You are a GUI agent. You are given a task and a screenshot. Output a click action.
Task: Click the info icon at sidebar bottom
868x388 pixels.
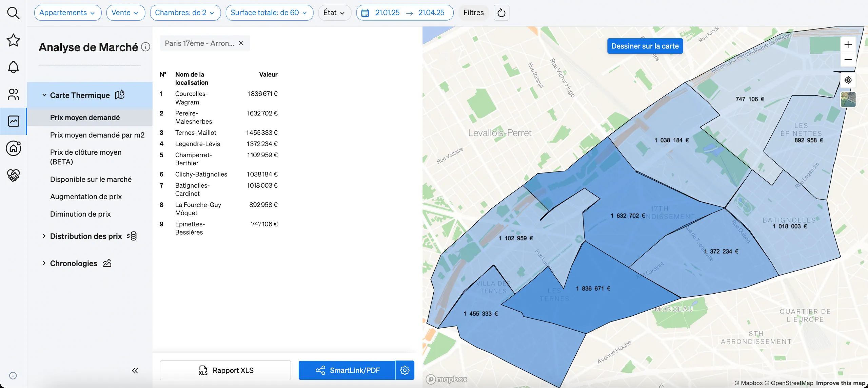pyautogui.click(x=13, y=375)
